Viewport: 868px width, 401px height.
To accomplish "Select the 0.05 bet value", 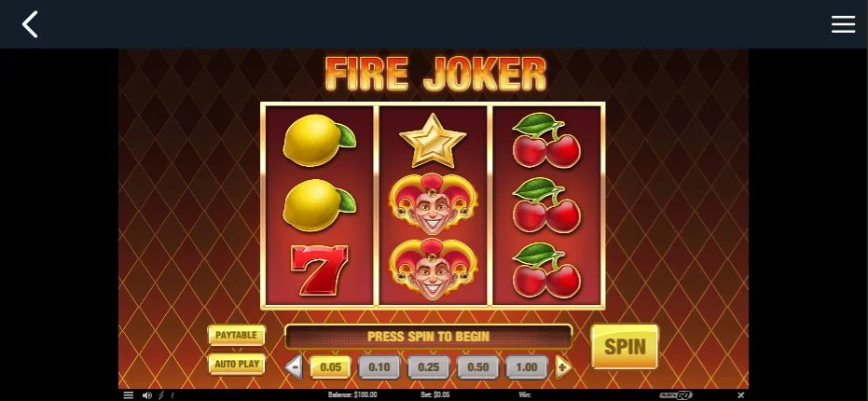I will (x=330, y=367).
